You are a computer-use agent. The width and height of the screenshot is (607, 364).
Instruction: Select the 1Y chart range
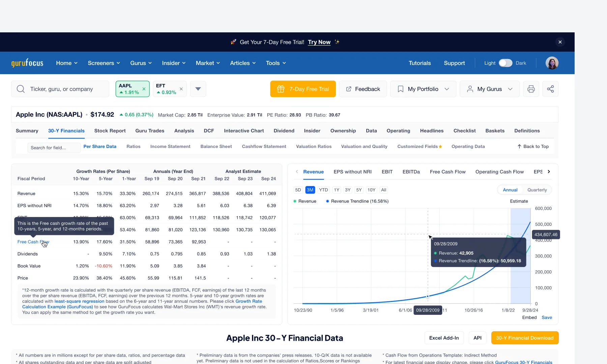[337, 190]
